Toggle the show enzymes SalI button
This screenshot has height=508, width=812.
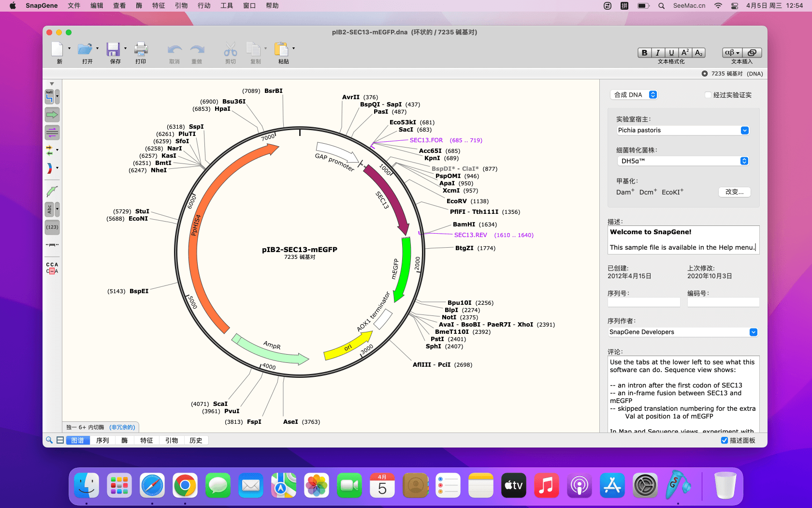coord(49,96)
